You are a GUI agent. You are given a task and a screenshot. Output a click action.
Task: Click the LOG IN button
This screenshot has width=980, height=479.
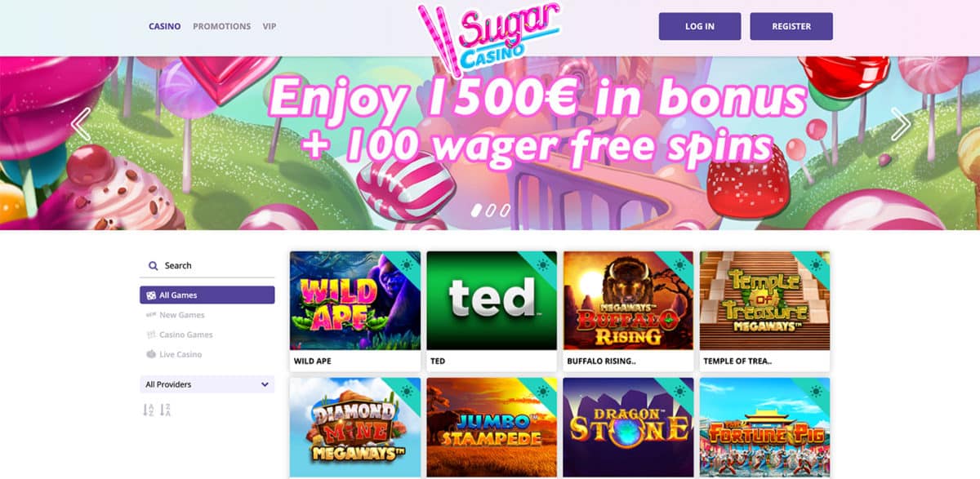click(x=700, y=26)
